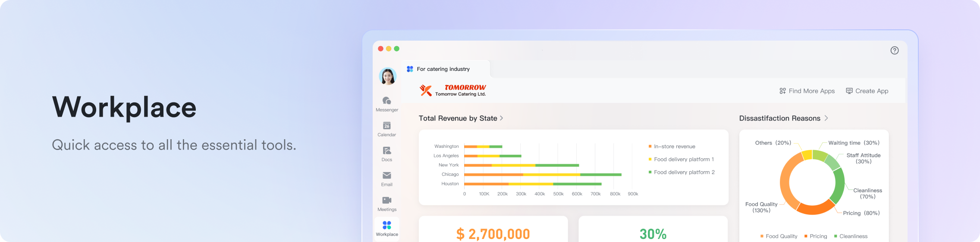Image resolution: width=980 pixels, height=242 pixels.
Task: Expand Dissatisfaction Reasons chevron
Action: [x=826, y=118]
